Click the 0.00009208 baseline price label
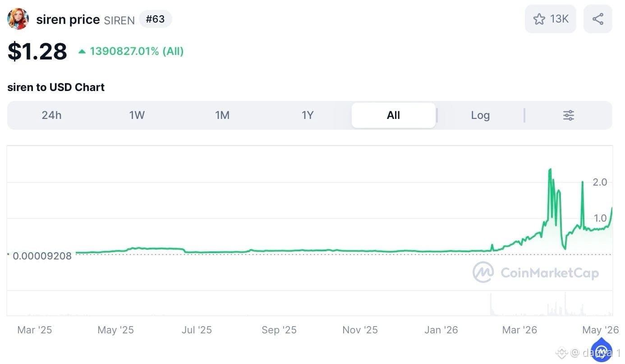The height and width of the screenshot is (364, 625). tap(42, 256)
